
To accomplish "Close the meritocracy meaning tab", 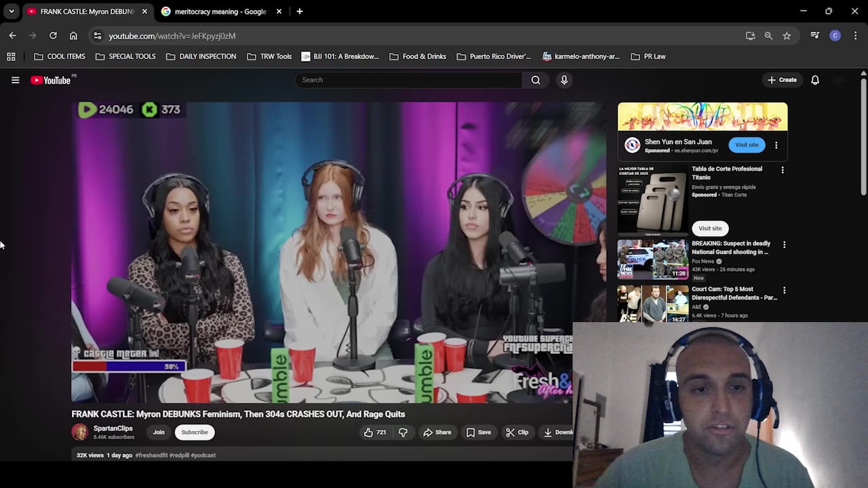I will tap(279, 12).
